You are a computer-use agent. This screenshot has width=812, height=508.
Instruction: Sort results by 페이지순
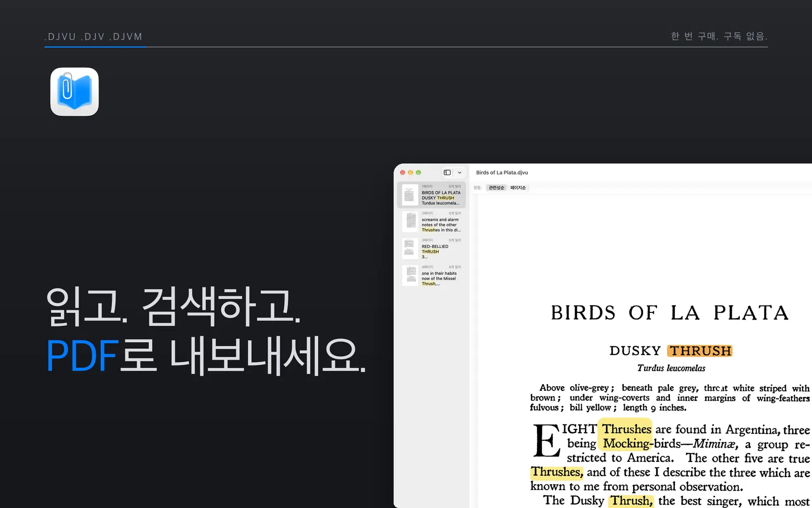518,188
